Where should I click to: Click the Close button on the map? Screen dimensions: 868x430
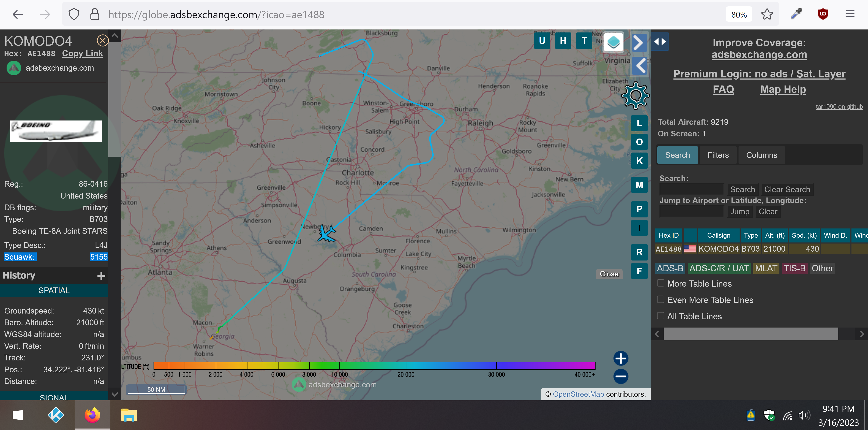click(x=609, y=274)
